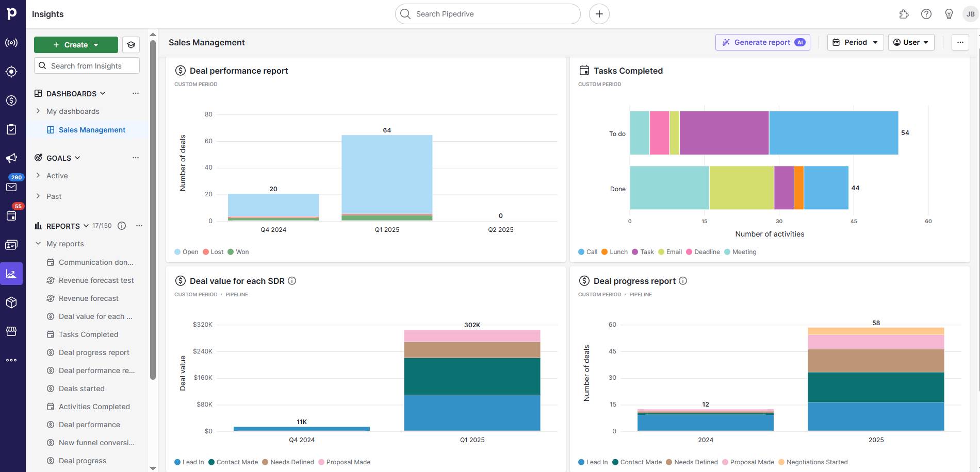Screen dimensions: 980x472
Task: Open the Activities calendar icon with 55 badge
Action: pos(11,215)
